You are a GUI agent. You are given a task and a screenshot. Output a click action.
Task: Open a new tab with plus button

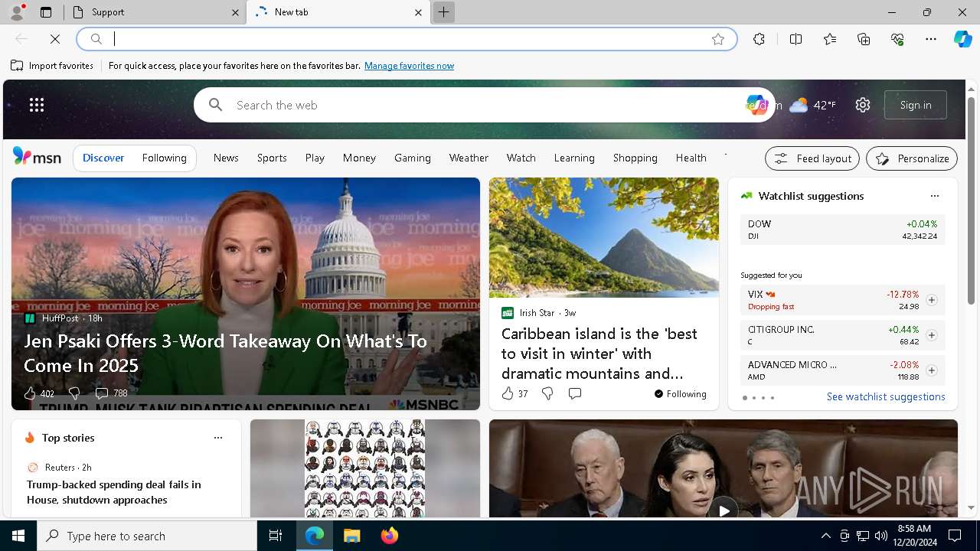coord(443,12)
